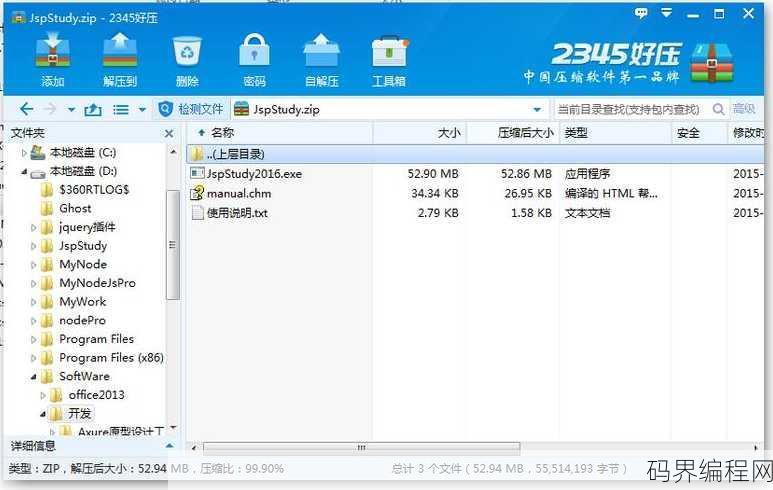Sort by 名称 column header
The height and width of the screenshot is (490, 773).
pyautogui.click(x=223, y=133)
